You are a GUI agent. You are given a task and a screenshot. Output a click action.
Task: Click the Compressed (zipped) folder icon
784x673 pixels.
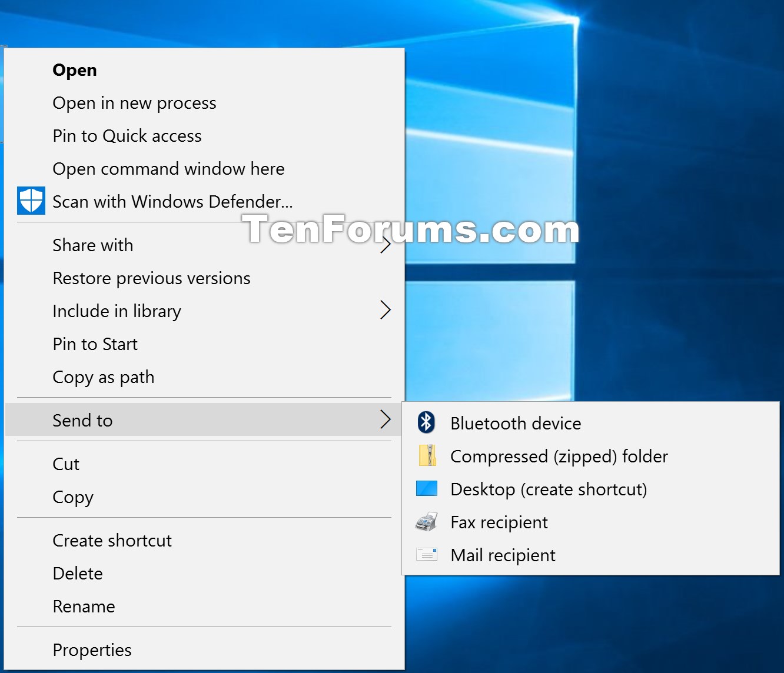(426, 455)
